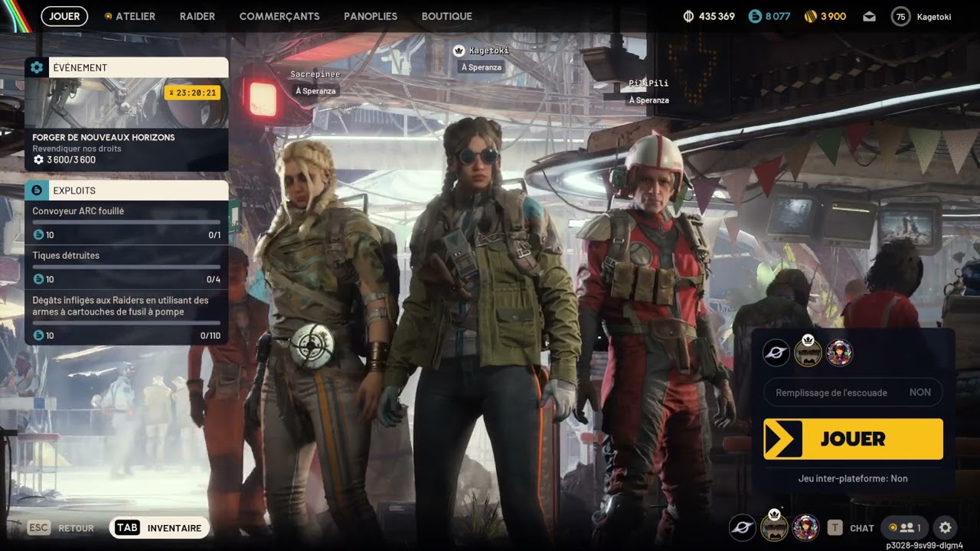This screenshot has width=980, height=551.
Task: Toggle Jeu inter-plateforme setting
Action: tap(853, 478)
